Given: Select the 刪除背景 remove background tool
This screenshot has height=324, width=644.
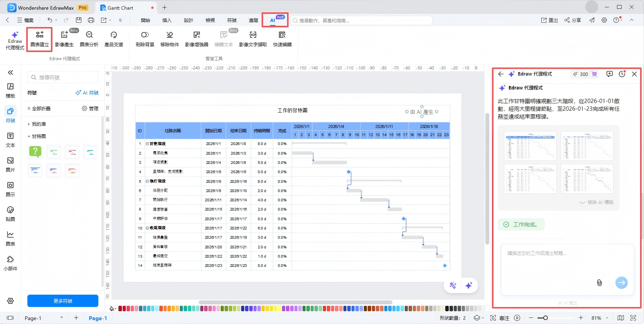Looking at the screenshot, I should pyautogui.click(x=145, y=39).
